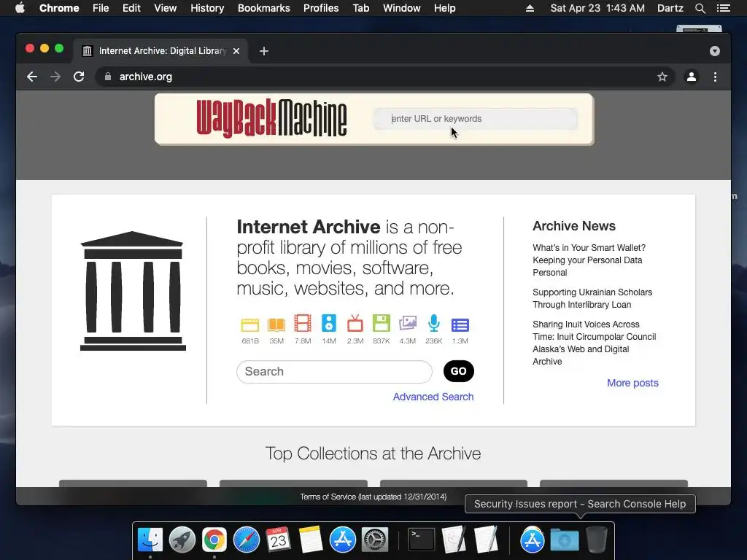Open the audio speaker icon labeled 14M
The width and height of the screenshot is (747, 560).
click(329, 323)
